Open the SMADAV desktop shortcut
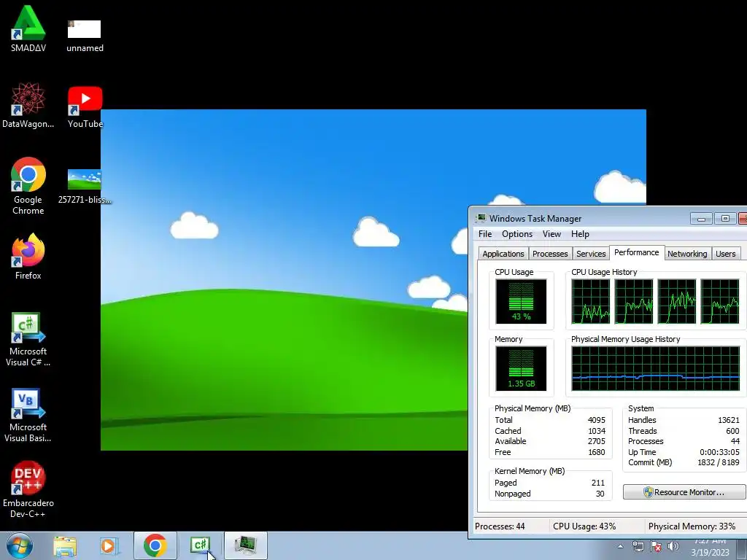The image size is (747, 560). coord(28,28)
